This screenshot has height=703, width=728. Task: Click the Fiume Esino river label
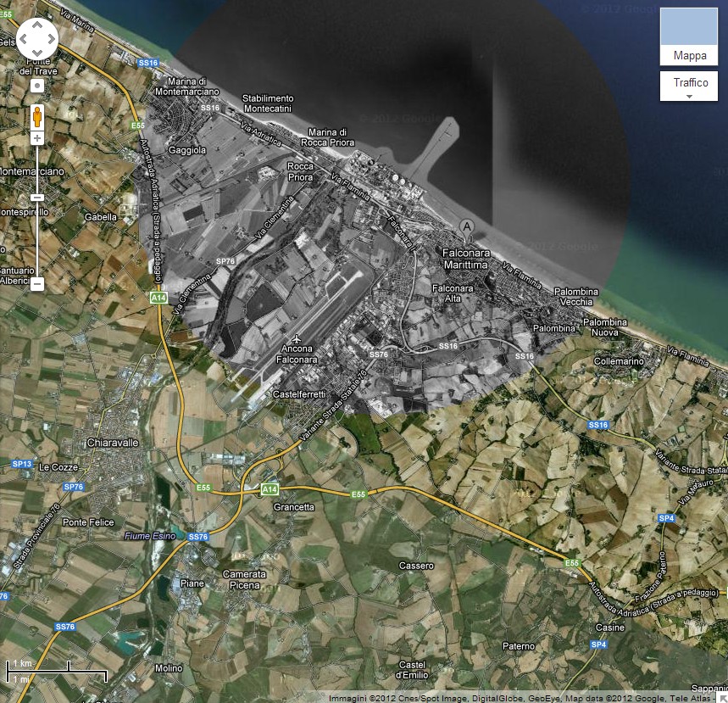pyautogui.click(x=148, y=536)
